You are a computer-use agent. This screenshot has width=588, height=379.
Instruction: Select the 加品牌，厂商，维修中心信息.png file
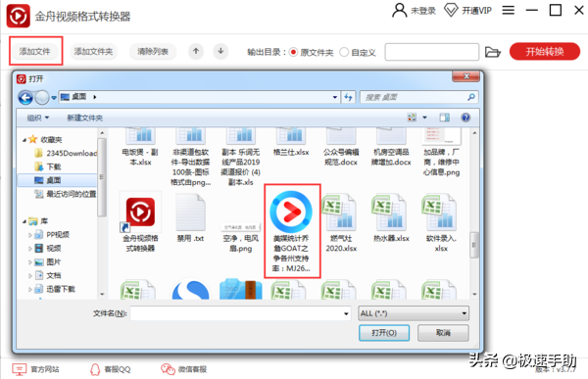coord(441,152)
